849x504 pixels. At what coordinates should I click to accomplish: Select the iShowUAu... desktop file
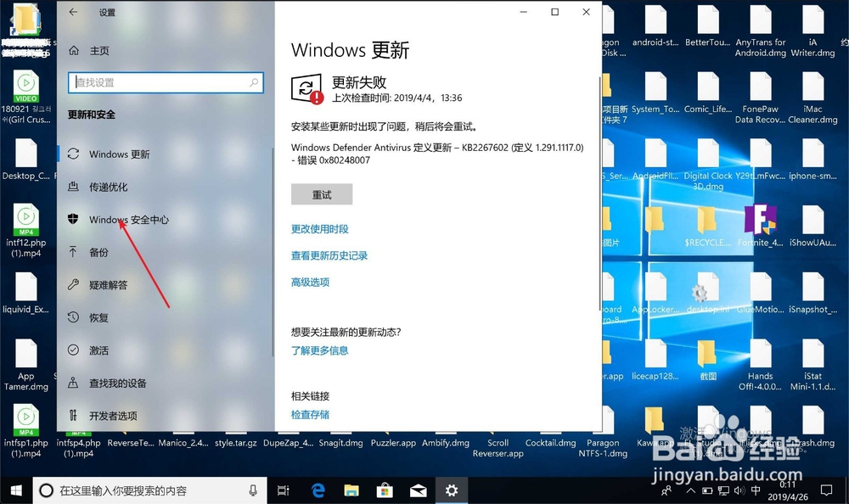pyautogui.click(x=812, y=226)
